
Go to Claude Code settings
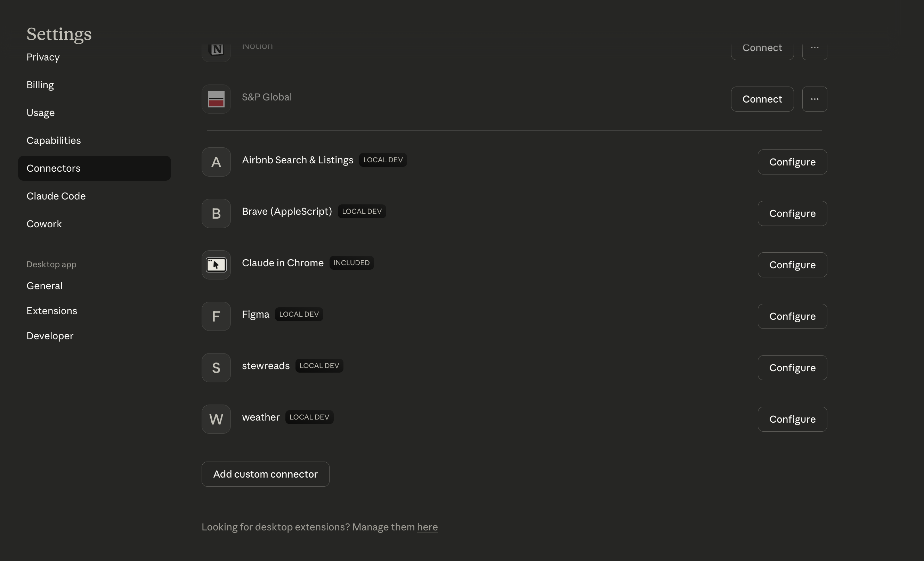(56, 196)
